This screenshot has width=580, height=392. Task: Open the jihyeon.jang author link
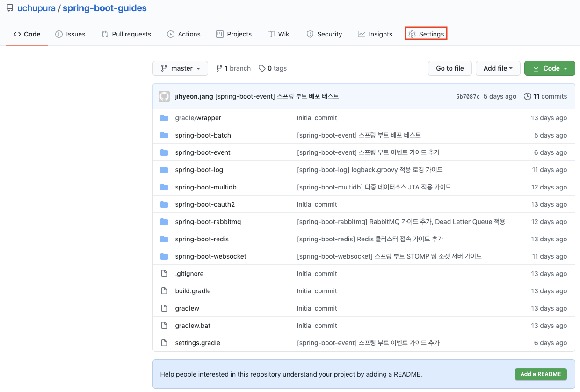tap(194, 96)
